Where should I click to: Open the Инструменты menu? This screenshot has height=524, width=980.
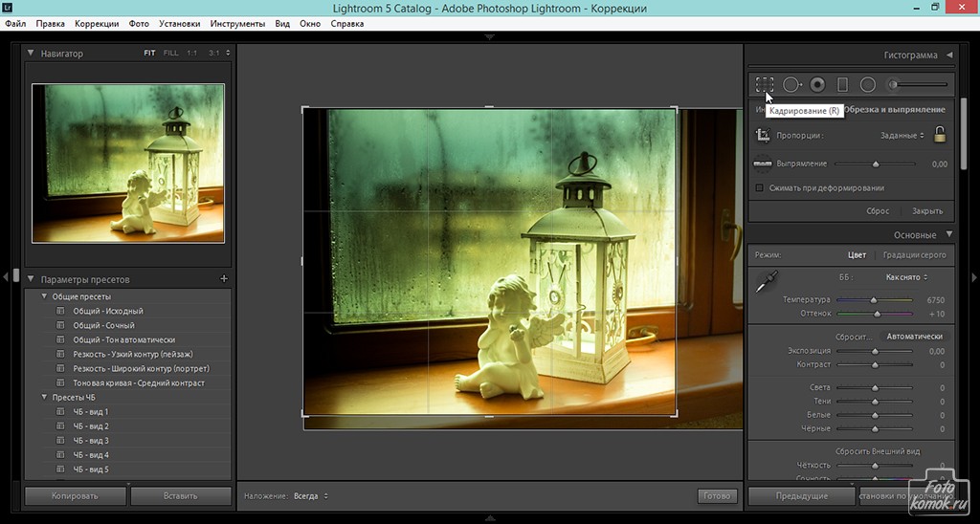pos(237,24)
